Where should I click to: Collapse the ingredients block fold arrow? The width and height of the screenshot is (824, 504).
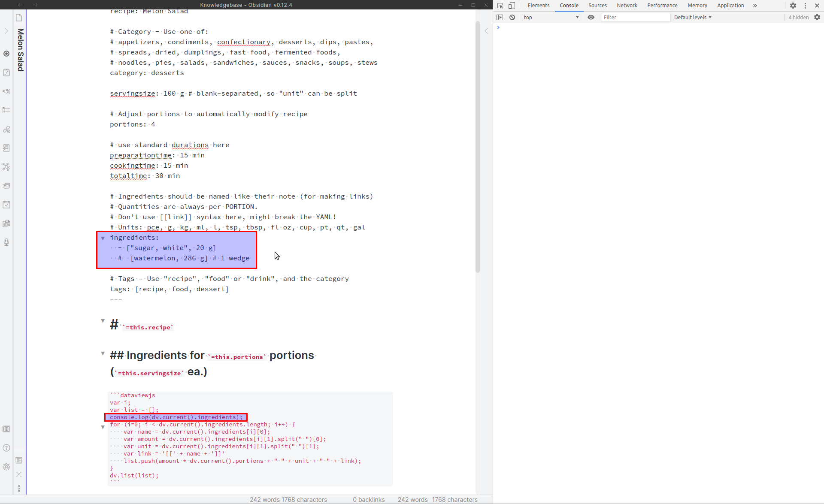click(103, 238)
